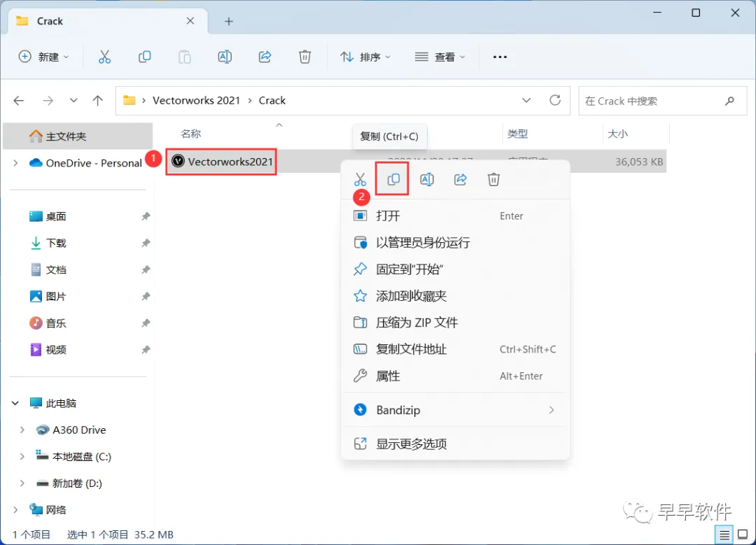756x545 pixels.
Task: Select the Vectorworks2021 file row
Action: pos(416,162)
